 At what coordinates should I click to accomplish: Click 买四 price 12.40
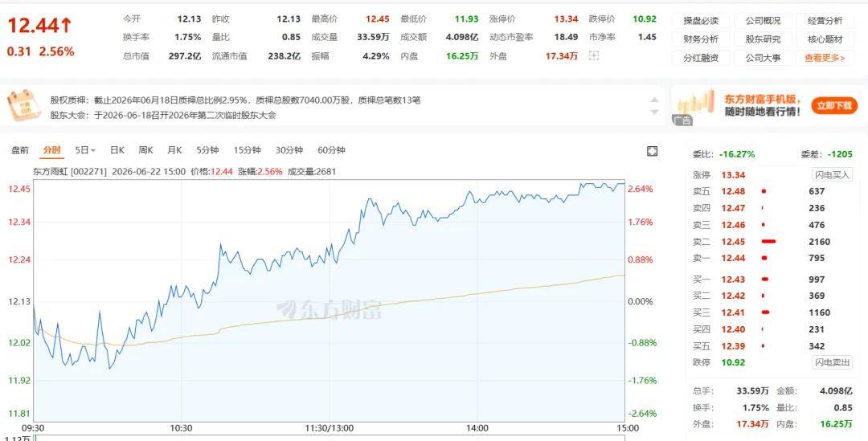coord(733,329)
